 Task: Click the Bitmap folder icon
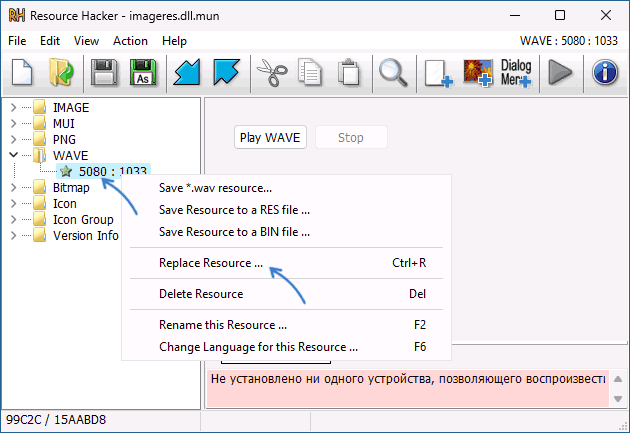point(39,188)
